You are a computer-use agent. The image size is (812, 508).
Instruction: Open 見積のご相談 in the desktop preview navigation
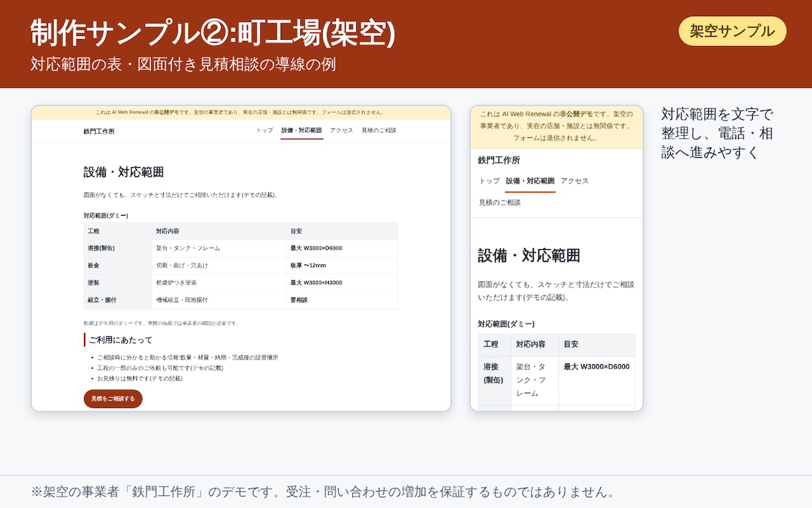pos(379,130)
